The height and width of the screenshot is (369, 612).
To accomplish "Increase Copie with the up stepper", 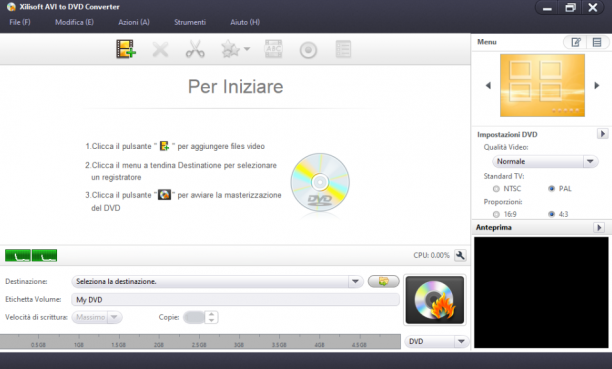I will pos(212,314).
